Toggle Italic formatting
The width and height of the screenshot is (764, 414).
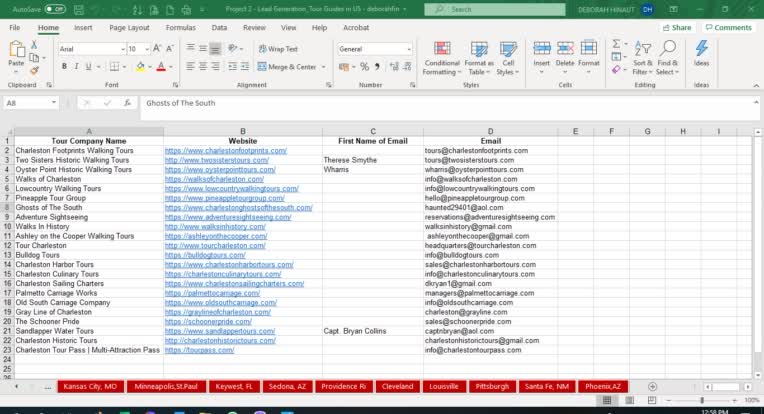pyautogui.click(x=76, y=67)
